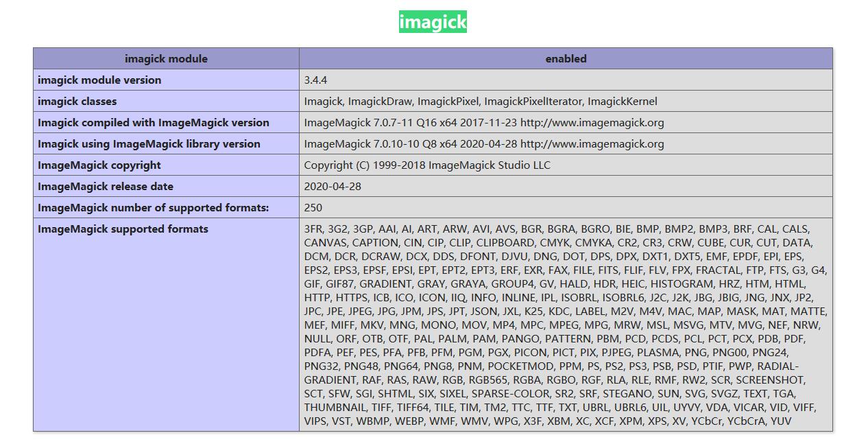Select the version value '3.4.4'
The height and width of the screenshot is (444, 868).
pyautogui.click(x=315, y=80)
